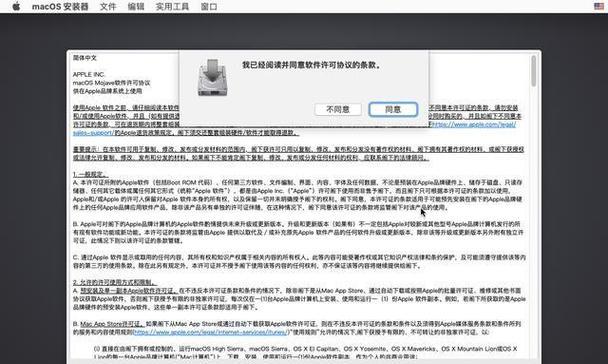Click the dialog text 我已经阅读并同意软件许可协议的条款。
This screenshot has height=364, width=608.
point(312,65)
